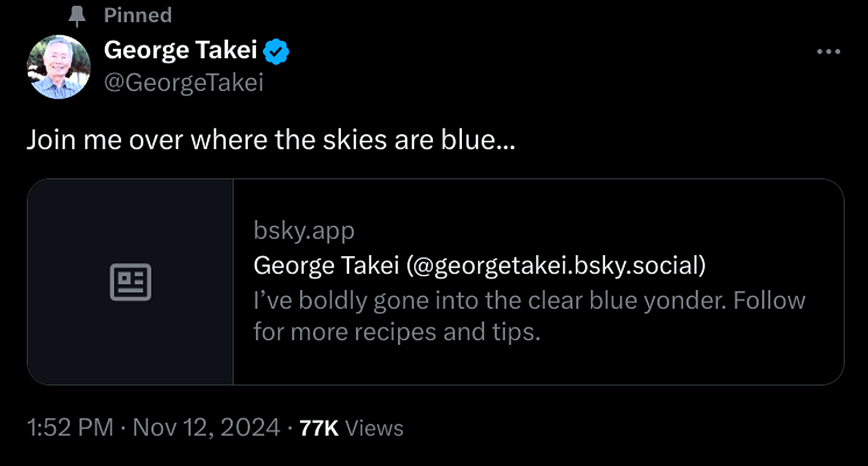Click the "Join me over where" tweet text
This screenshot has height=466, width=868.
pos(186,141)
